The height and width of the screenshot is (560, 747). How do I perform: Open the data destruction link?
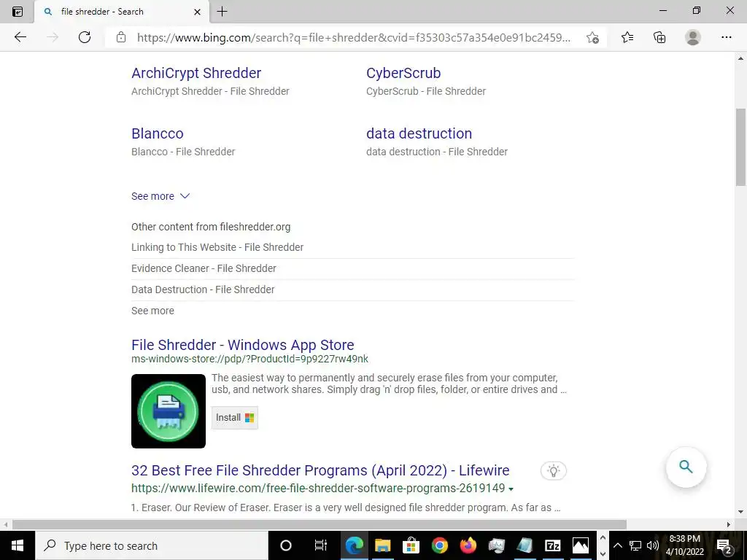(x=419, y=133)
